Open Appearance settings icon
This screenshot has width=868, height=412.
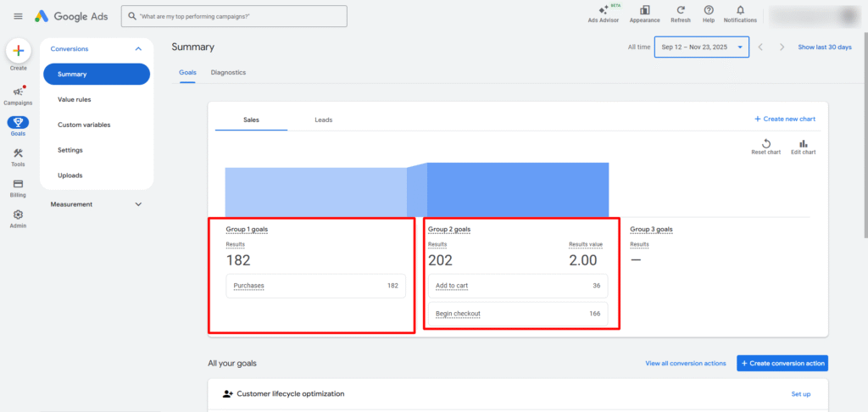pos(644,14)
